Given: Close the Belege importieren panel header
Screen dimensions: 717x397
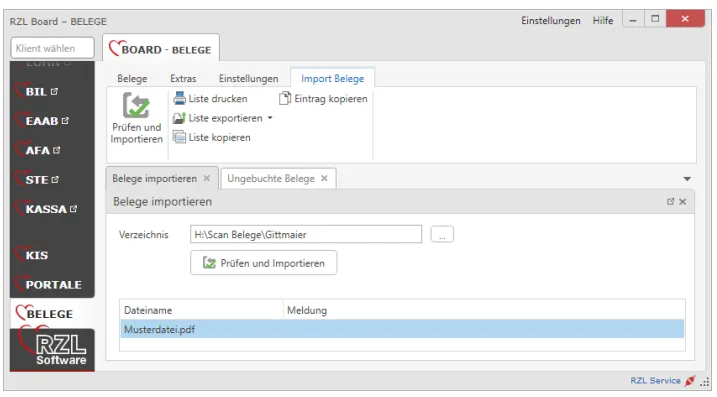Looking at the screenshot, I should pyautogui.click(x=683, y=202).
